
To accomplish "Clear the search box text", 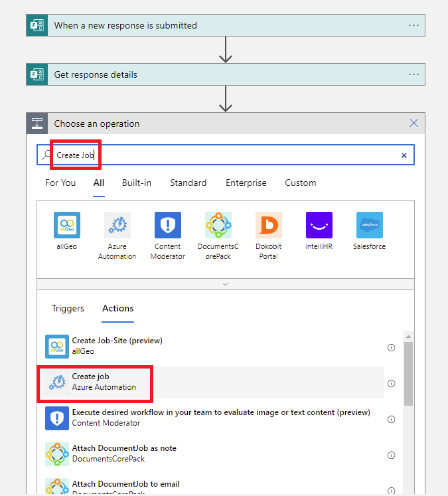I will coord(404,155).
